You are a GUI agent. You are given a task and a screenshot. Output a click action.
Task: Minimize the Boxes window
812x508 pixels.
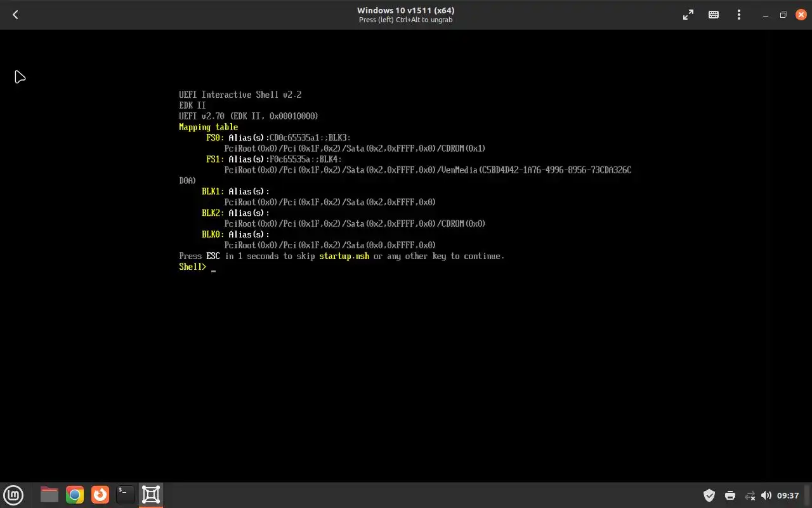pos(766,15)
